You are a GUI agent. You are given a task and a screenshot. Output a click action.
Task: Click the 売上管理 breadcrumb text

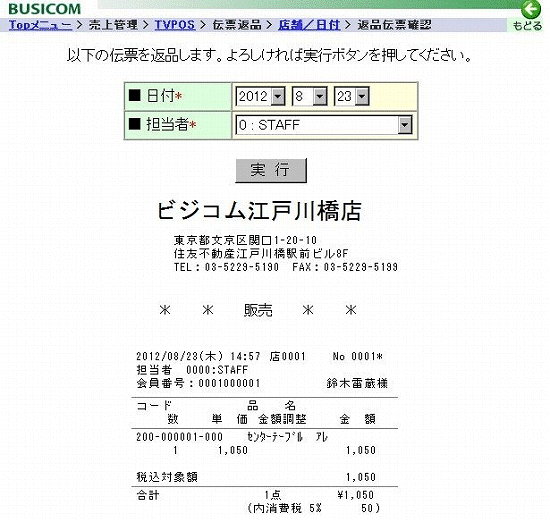pyautogui.click(x=113, y=25)
